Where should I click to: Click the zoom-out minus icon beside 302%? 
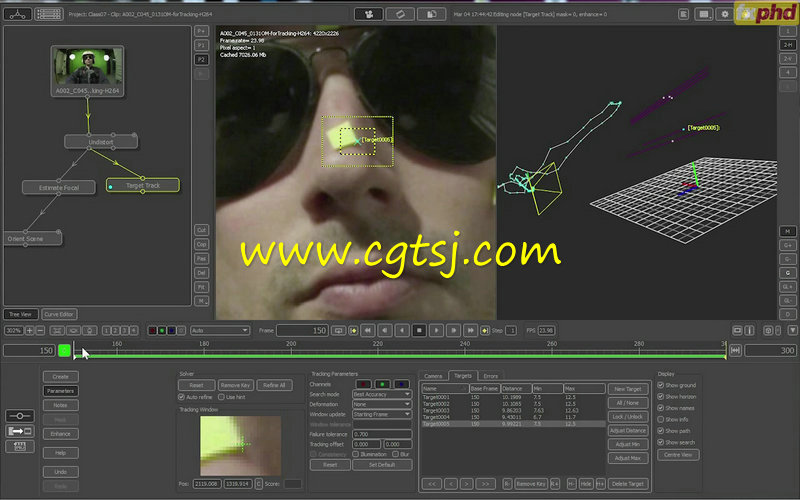point(40,331)
